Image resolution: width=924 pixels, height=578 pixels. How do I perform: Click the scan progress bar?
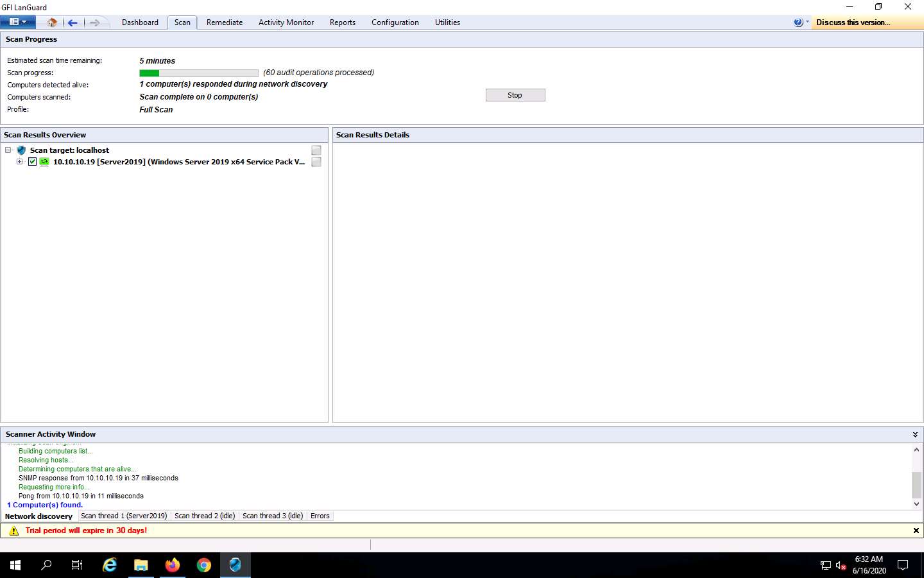click(x=199, y=73)
